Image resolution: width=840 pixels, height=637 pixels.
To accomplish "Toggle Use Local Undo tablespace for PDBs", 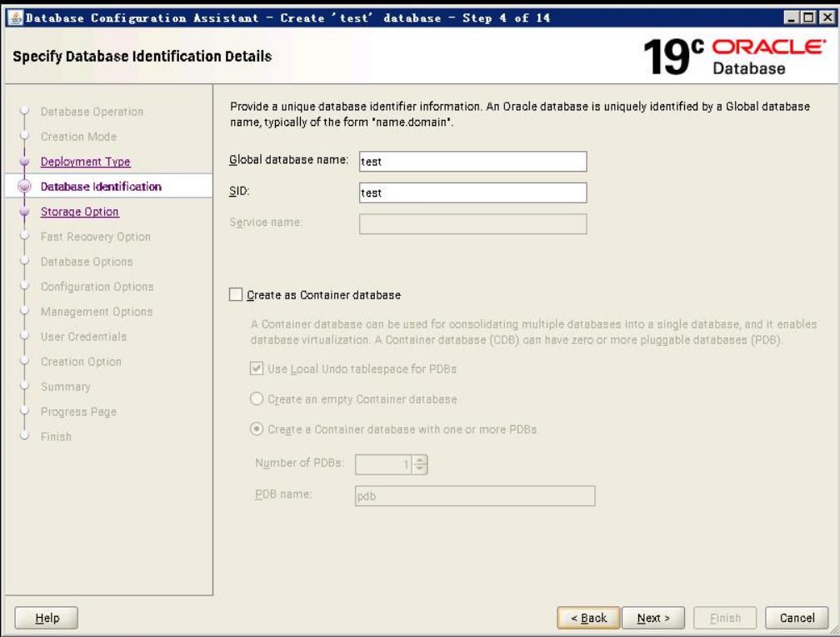I will click(x=257, y=369).
